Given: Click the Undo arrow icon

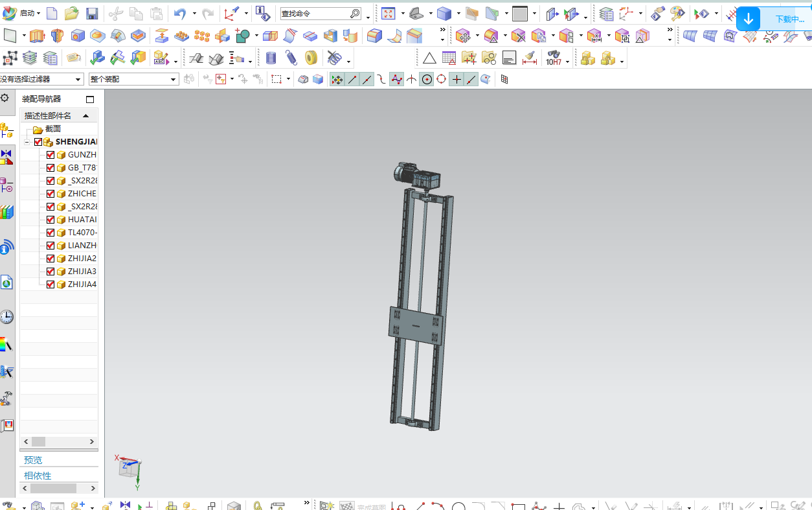Looking at the screenshot, I should (180, 13).
